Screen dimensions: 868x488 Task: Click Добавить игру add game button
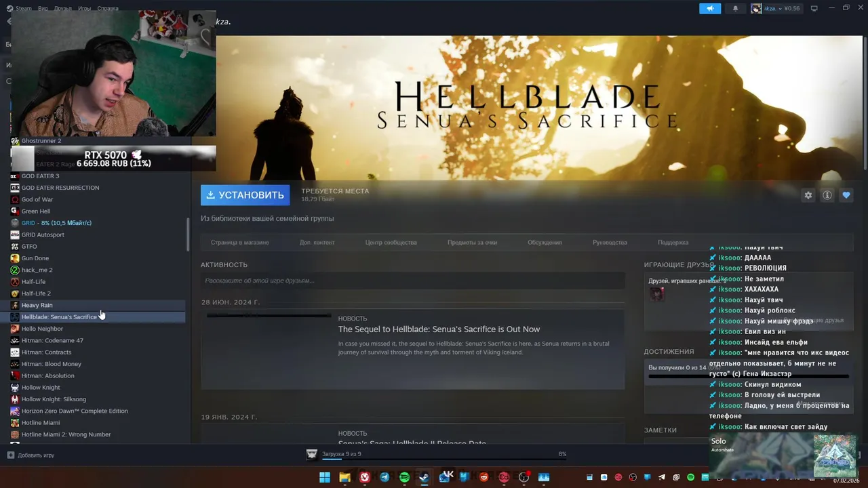tap(31, 455)
